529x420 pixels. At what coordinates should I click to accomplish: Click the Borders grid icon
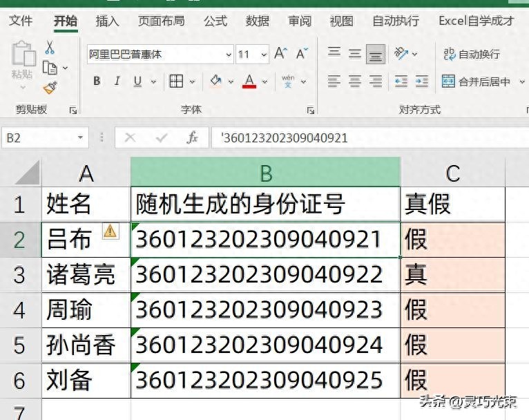[176, 82]
